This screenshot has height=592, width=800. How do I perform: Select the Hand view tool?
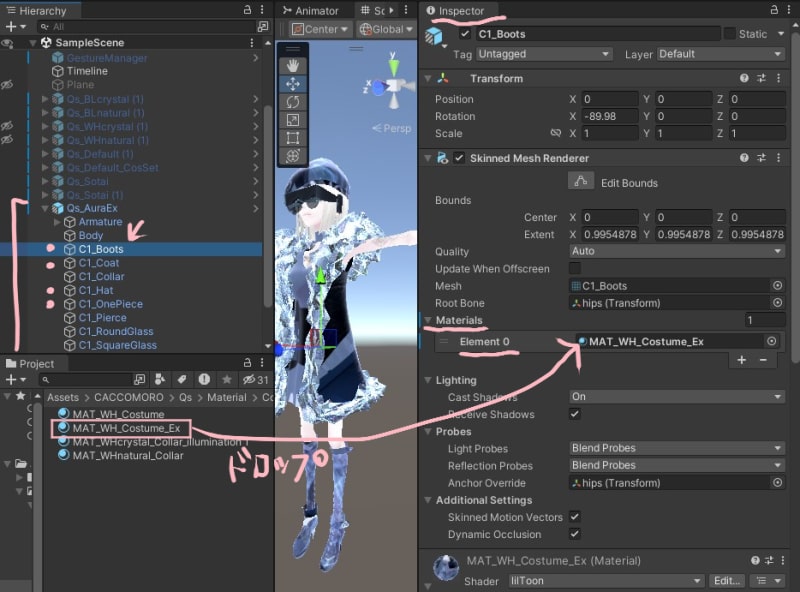point(293,66)
